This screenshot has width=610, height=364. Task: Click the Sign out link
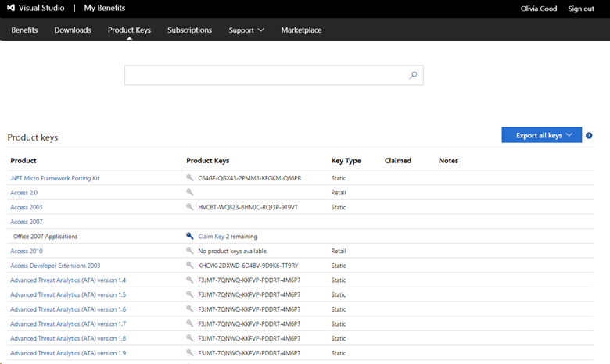pos(581,9)
